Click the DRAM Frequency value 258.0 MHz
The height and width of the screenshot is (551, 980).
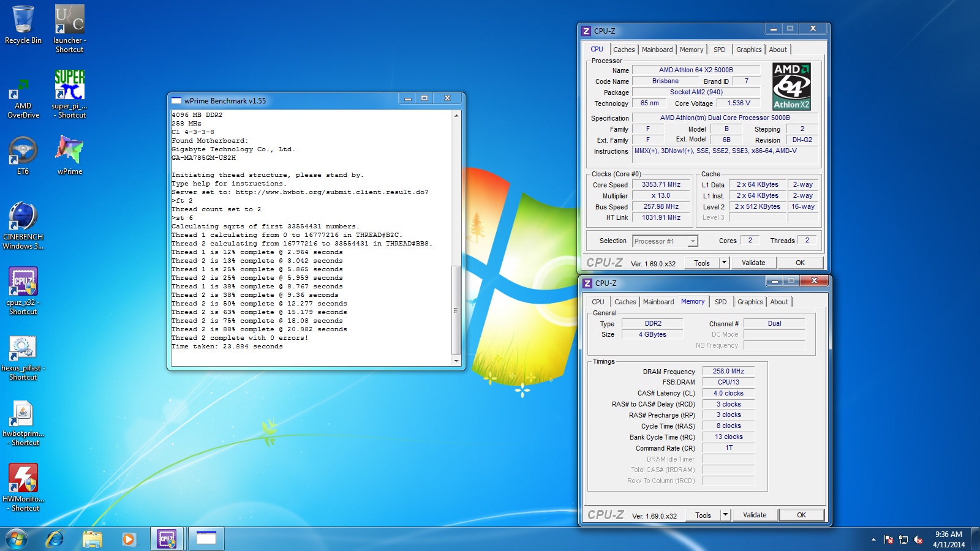click(x=728, y=371)
